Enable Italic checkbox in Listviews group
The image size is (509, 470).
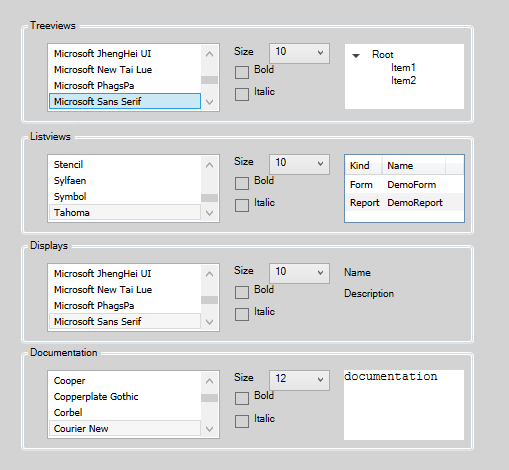[242, 205]
